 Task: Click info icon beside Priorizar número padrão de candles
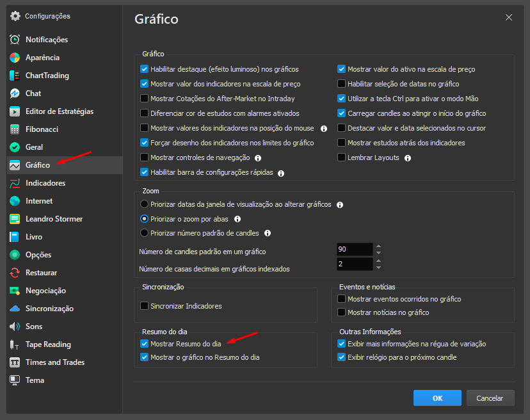tap(268, 233)
